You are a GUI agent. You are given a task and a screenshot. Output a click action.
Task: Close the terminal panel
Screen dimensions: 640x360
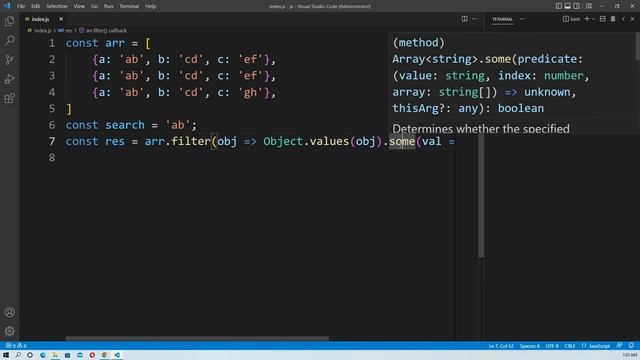point(633,19)
